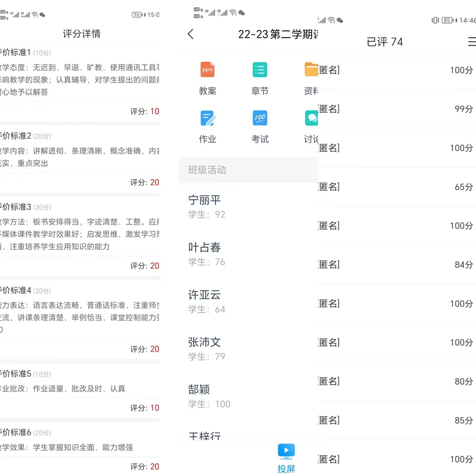Open the 教案 PPT icon
The width and height of the screenshot is (476, 476).
click(208, 70)
